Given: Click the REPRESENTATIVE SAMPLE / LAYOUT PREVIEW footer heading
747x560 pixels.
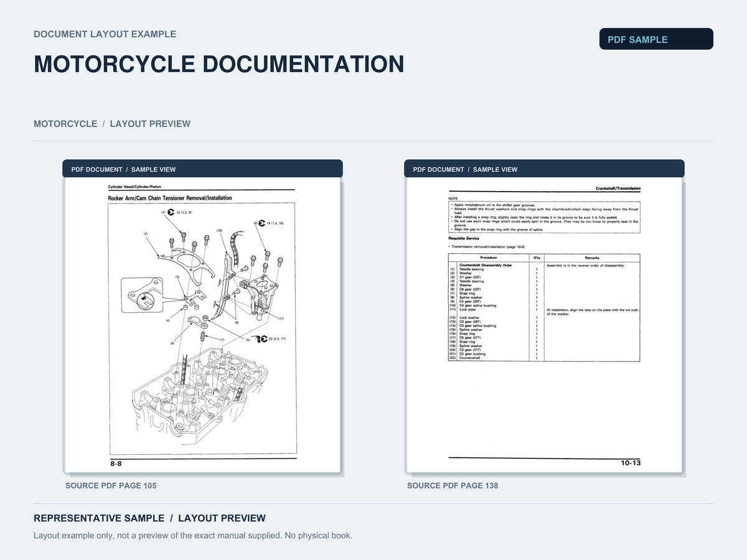Looking at the screenshot, I should (x=149, y=518).
